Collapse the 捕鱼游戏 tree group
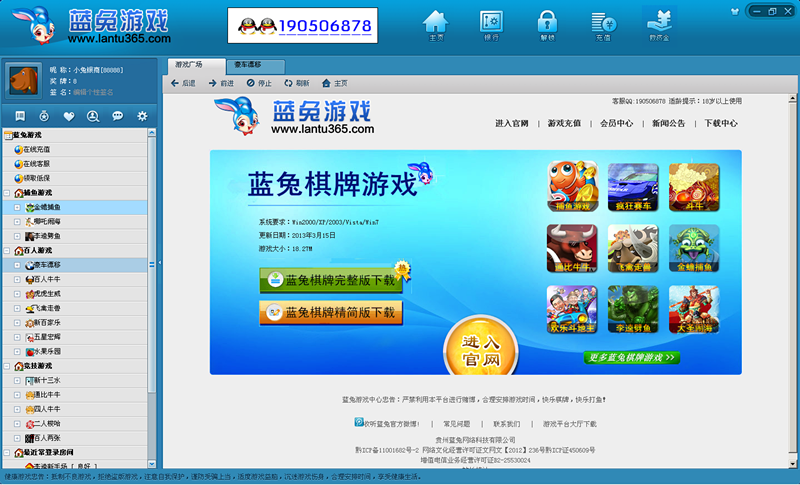This screenshot has height=485, width=800. tap(7, 193)
